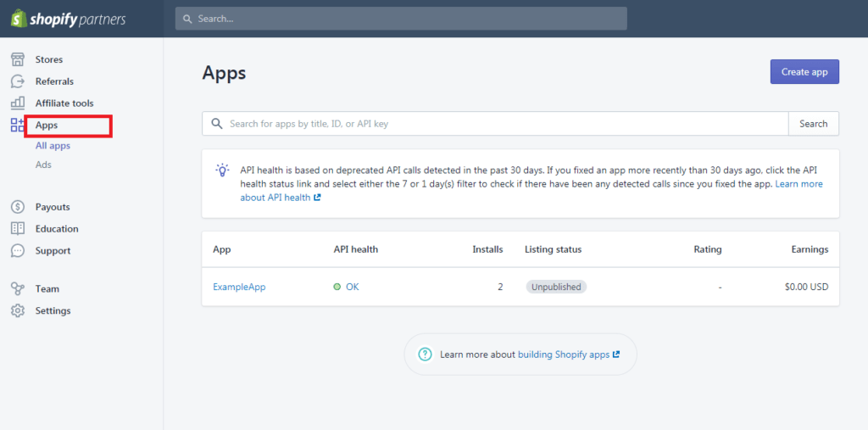Click the Team icon in sidebar
Screen dimensions: 868x430
pos(18,289)
